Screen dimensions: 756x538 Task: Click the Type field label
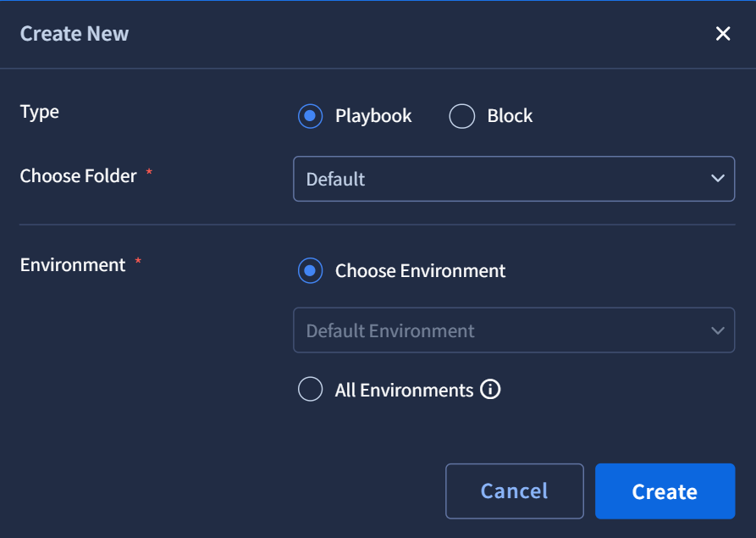pyautogui.click(x=40, y=113)
